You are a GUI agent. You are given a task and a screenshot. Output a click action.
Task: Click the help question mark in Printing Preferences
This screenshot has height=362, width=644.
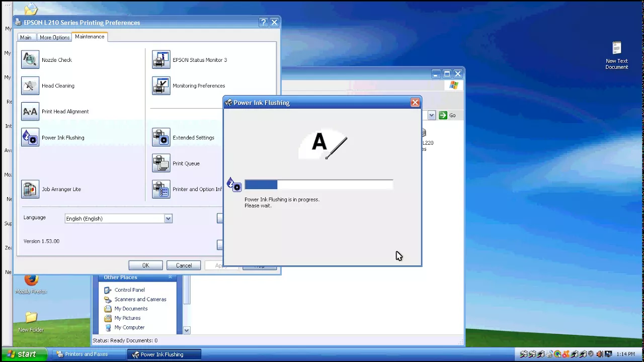point(263,22)
